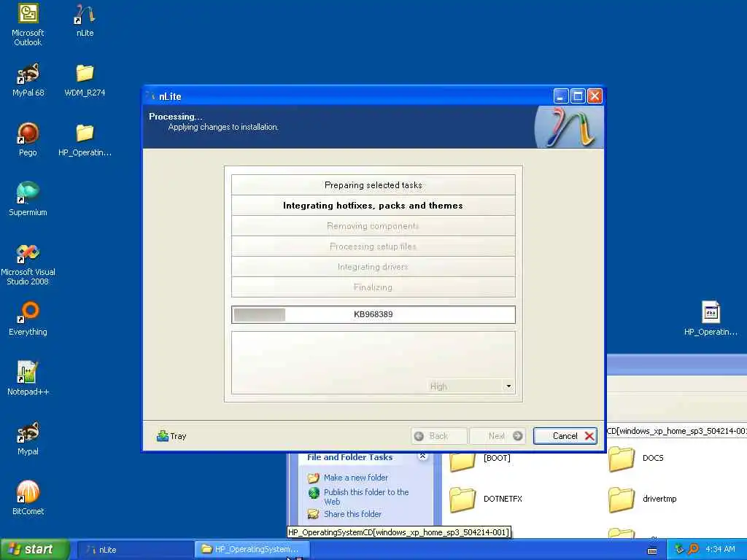The width and height of the screenshot is (747, 560).
Task: Switch to HP_OperatingSystem taskbar button
Action: 252,550
